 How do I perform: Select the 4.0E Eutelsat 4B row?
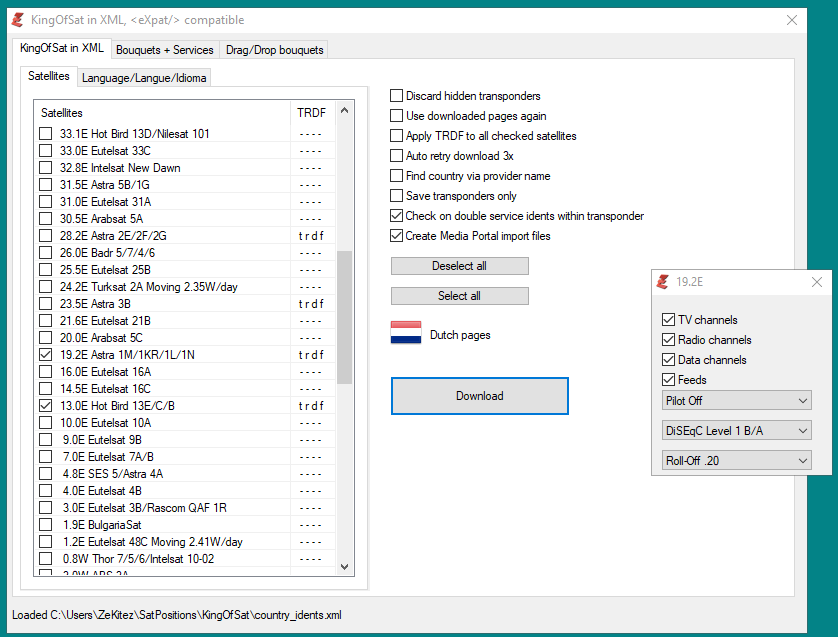(x=185, y=491)
